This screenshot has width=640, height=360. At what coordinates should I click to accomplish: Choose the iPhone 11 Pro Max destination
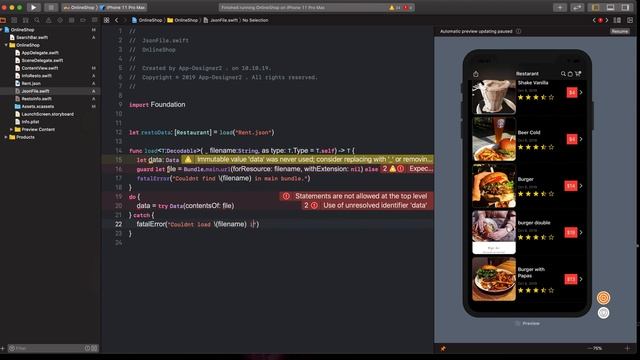pos(123,7)
